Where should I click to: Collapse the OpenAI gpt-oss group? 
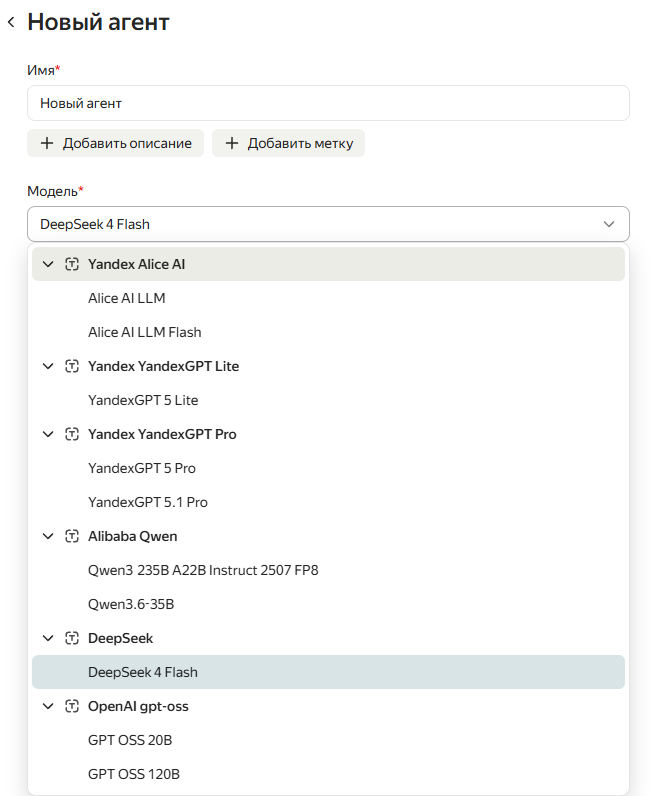48,706
